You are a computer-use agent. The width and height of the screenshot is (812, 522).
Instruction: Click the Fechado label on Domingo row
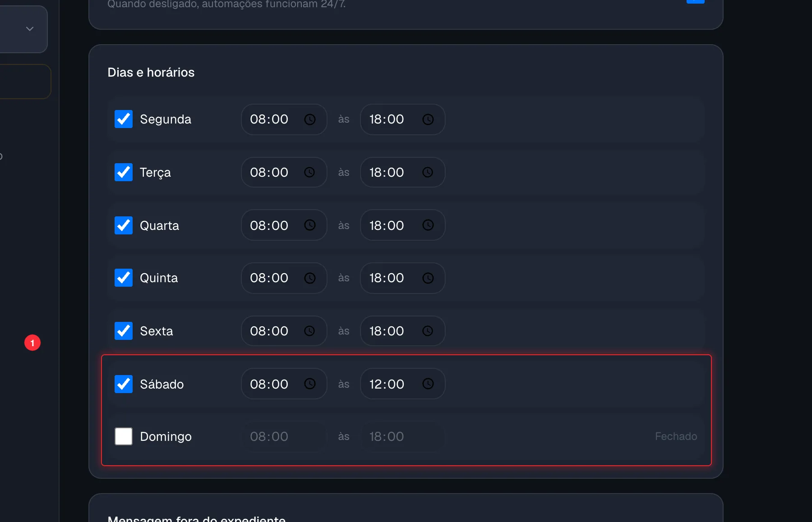676,436
